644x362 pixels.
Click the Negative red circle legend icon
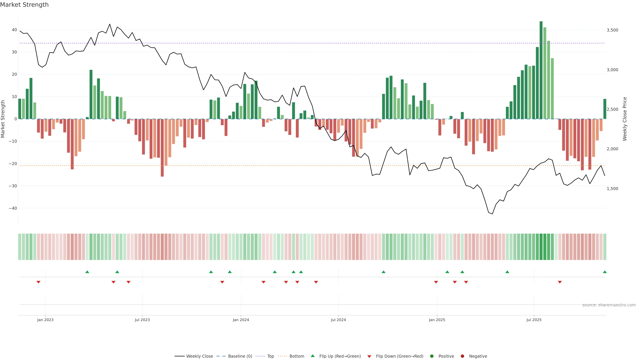(462, 356)
